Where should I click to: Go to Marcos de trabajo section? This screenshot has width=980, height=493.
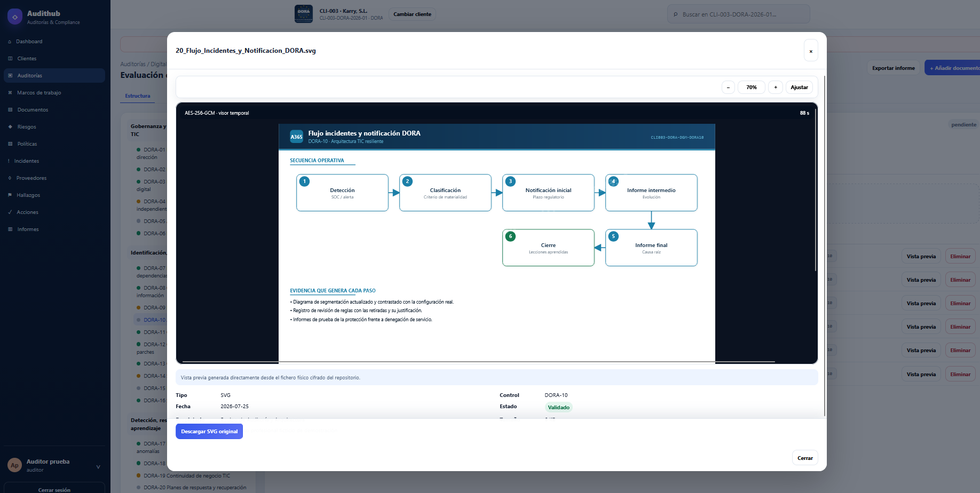click(39, 93)
